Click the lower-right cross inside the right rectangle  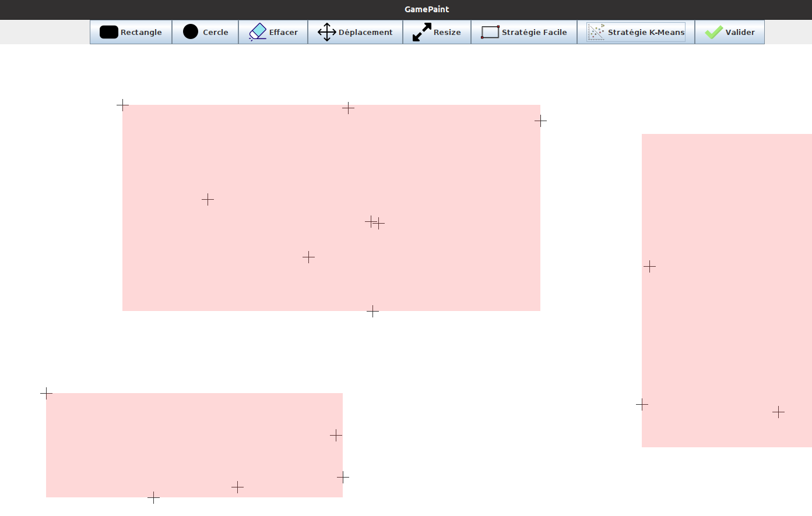[x=778, y=412]
